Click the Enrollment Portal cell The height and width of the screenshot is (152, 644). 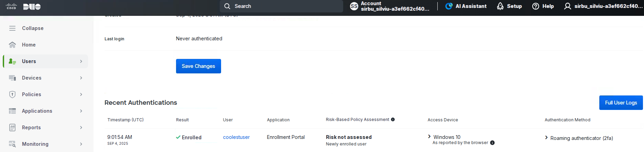(x=286, y=137)
